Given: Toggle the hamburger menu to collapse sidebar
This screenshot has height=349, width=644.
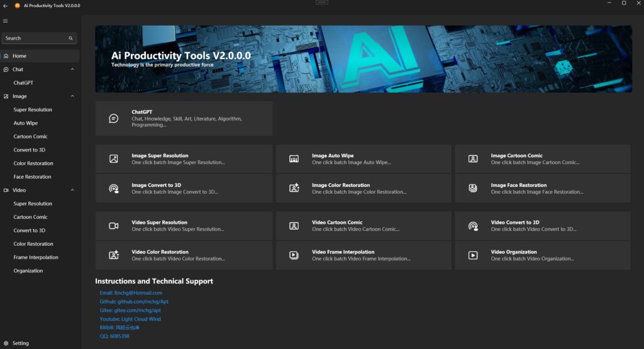Looking at the screenshot, I should coord(6,21).
